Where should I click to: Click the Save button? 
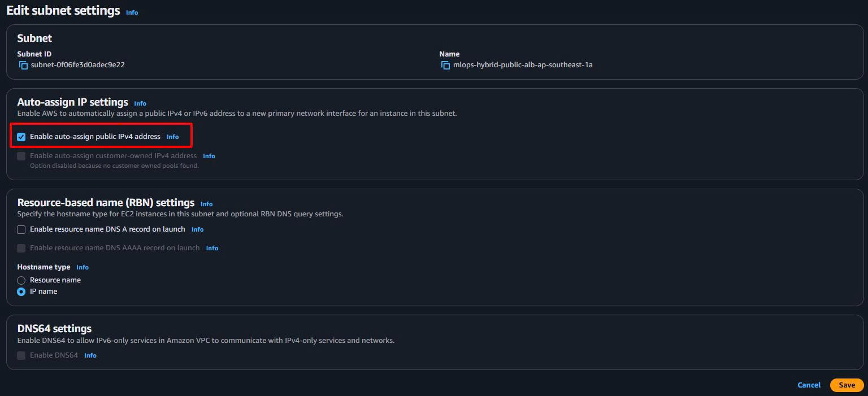click(x=847, y=385)
